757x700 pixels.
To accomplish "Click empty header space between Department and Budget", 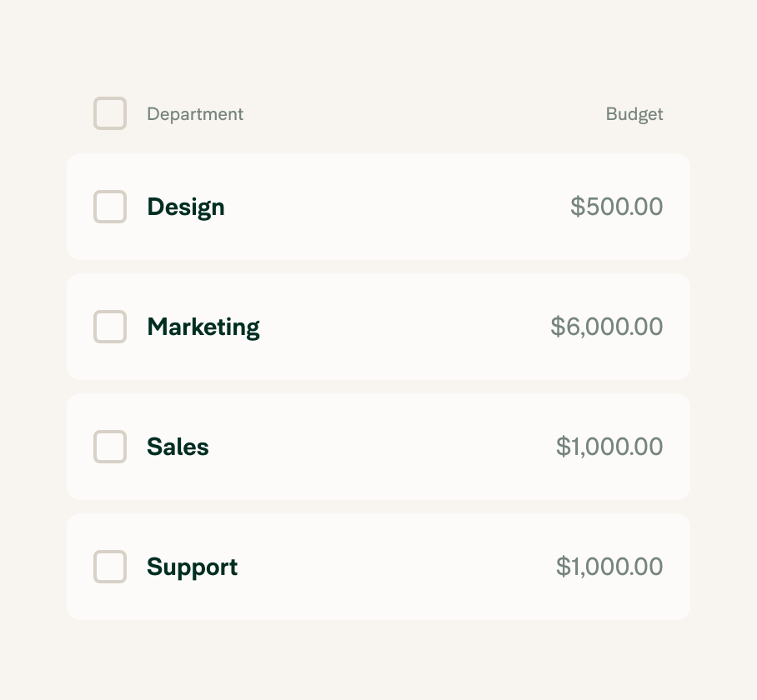I will point(425,114).
